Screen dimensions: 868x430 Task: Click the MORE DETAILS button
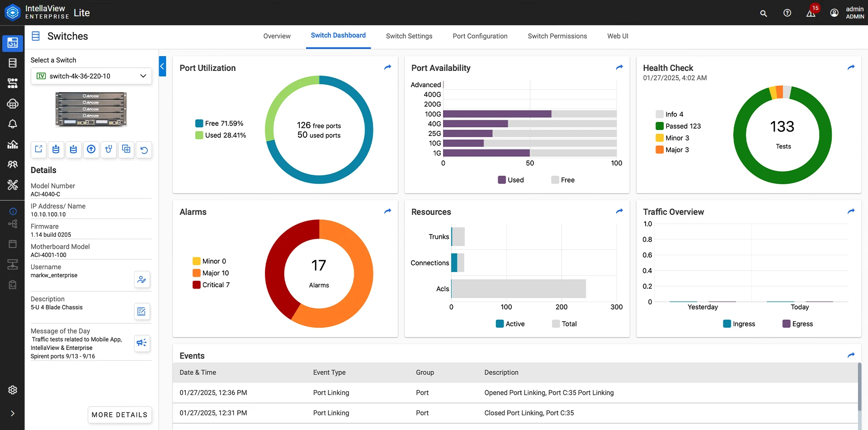click(x=119, y=415)
